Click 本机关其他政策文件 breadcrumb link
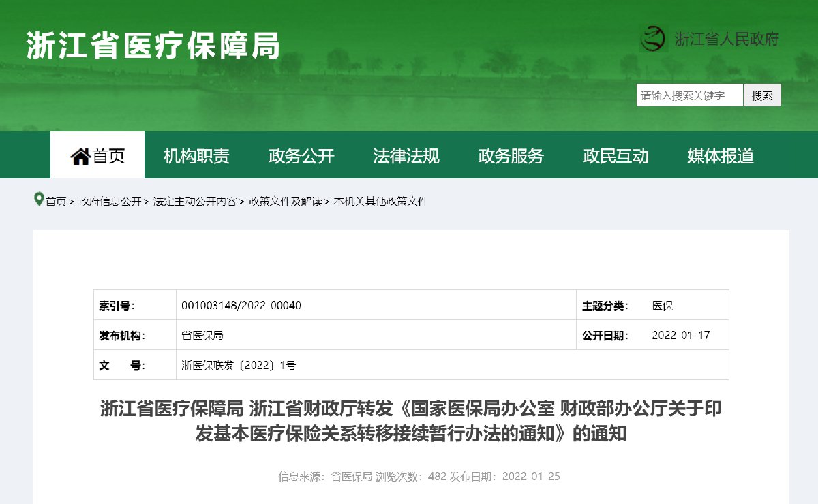 [x=380, y=202]
